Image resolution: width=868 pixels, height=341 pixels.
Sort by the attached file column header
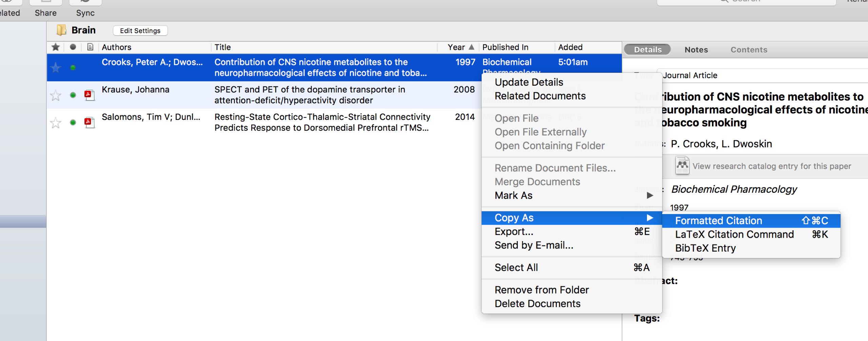(x=90, y=47)
